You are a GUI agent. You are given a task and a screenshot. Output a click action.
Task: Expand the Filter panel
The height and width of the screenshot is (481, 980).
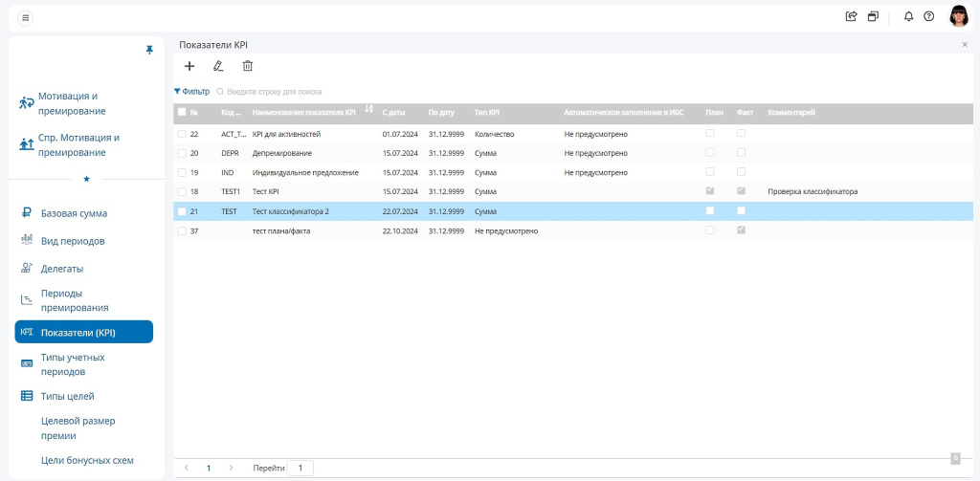[x=191, y=92]
